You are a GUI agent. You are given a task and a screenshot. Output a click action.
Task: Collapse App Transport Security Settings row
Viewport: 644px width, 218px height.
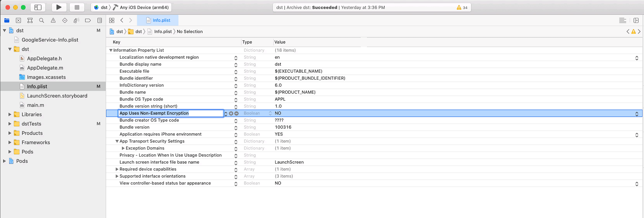[117, 141]
